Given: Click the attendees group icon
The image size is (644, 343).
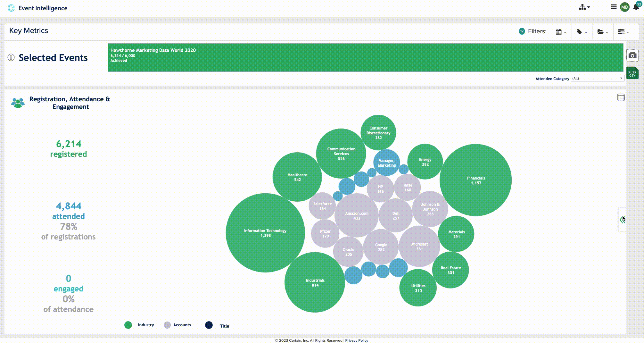Looking at the screenshot, I should pyautogui.click(x=18, y=103).
